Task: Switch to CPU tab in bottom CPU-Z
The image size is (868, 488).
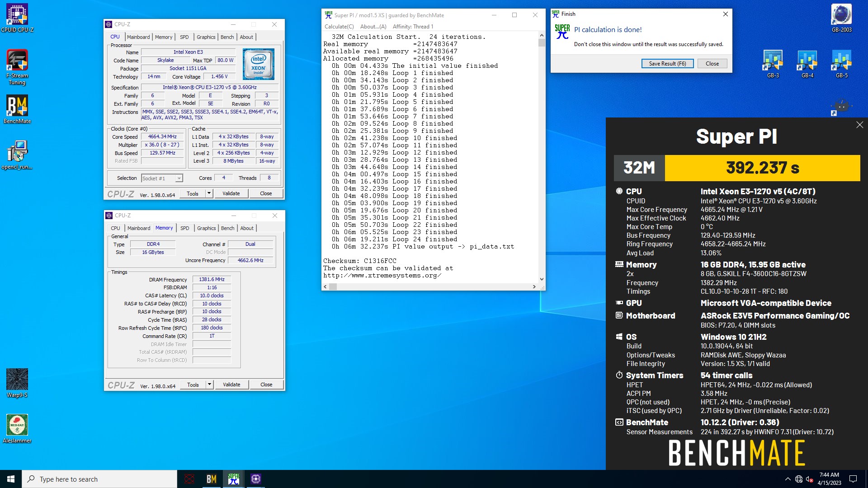Action: click(116, 228)
